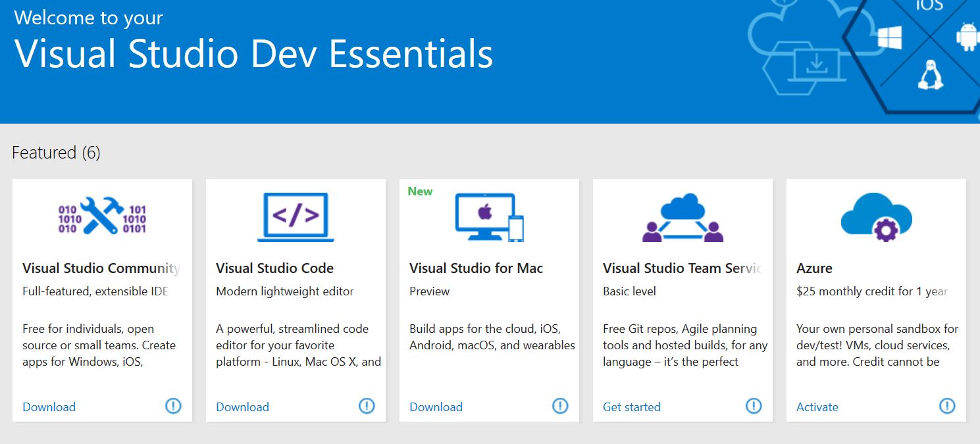Click 'Your own personal sandbox' description
Image resolution: width=980 pixels, height=444 pixels.
pos(877,345)
